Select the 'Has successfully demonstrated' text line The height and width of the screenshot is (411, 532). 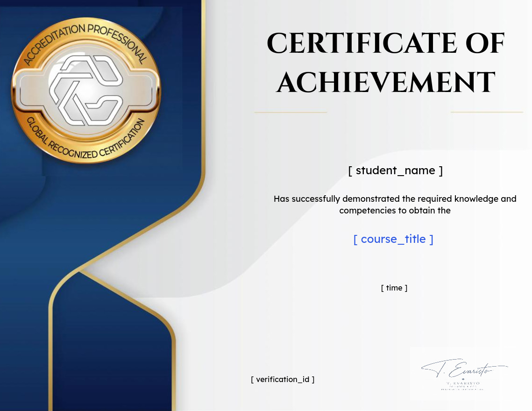tap(395, 199)
